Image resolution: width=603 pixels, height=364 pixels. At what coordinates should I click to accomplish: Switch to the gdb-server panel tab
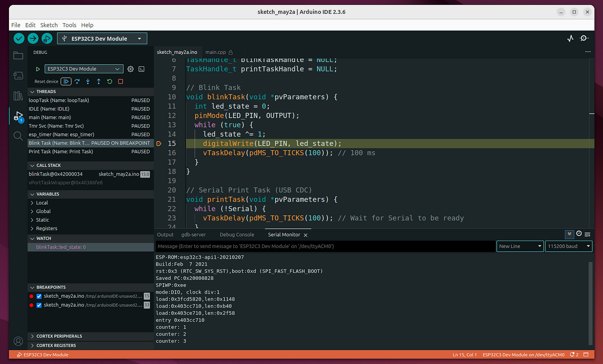tap(194, 235)
